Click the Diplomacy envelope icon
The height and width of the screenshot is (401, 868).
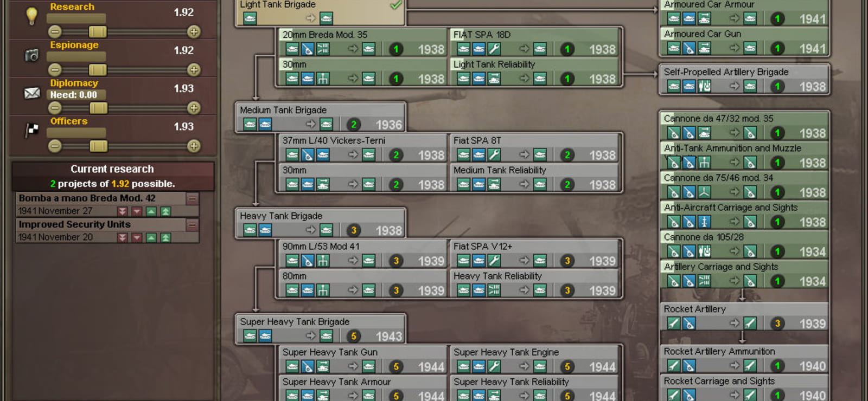click(x=32, y=93)
